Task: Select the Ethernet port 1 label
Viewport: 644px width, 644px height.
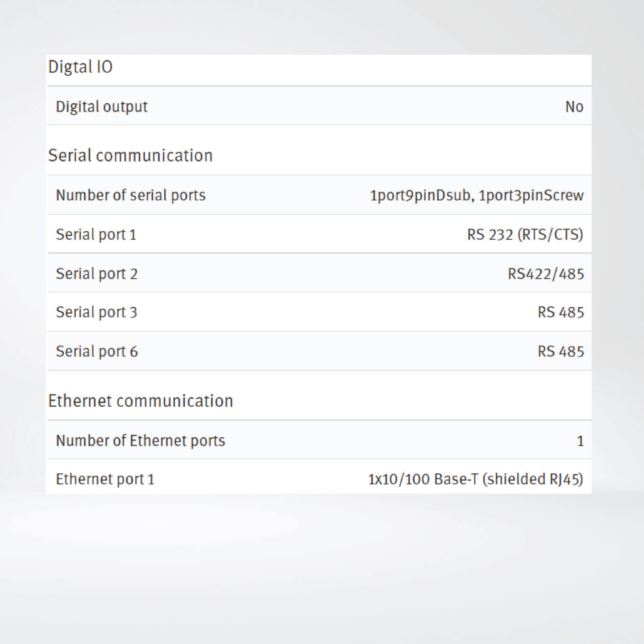Action: (105, 479)
